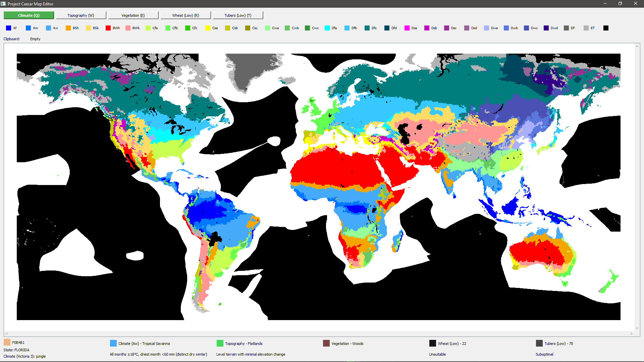644x362 pixels.
Task: Pick the Am climate color swatch
Action: click(x=29, y=28)
